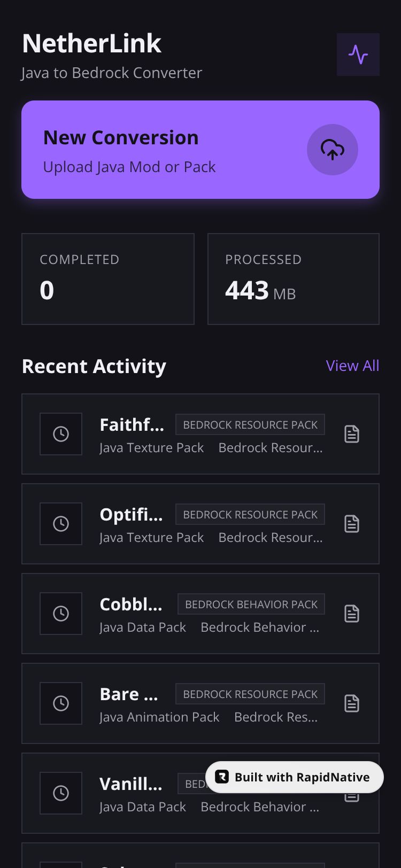
Task: Click the clock icon beside Optifi... entry
Action: 61,524
